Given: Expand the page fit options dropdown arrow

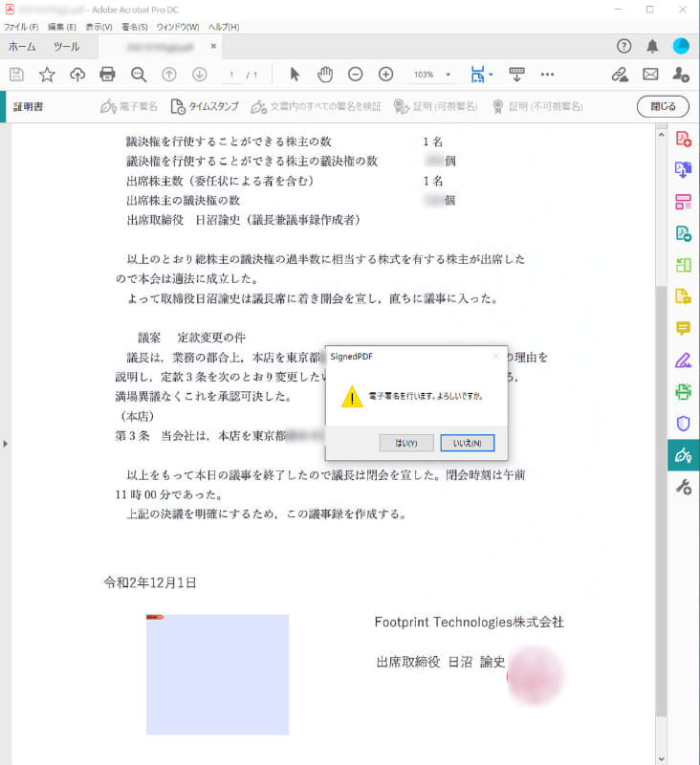Looking at the screenshot, I should [491, 75].
